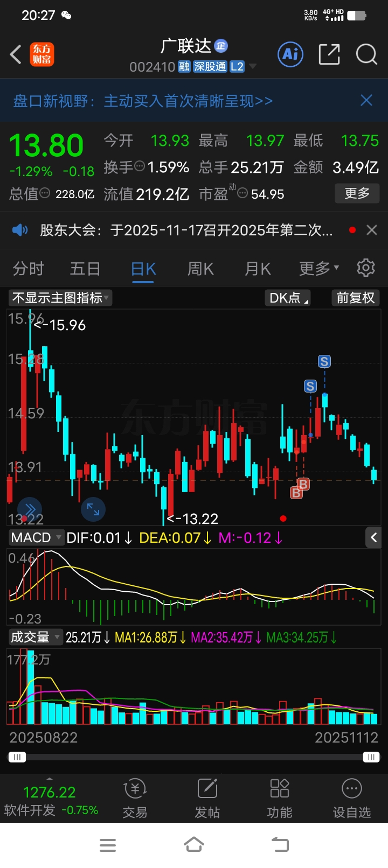
Task: Open the MACD indicator dropdown
Action: pyautogui.click(x=36, y=537)
